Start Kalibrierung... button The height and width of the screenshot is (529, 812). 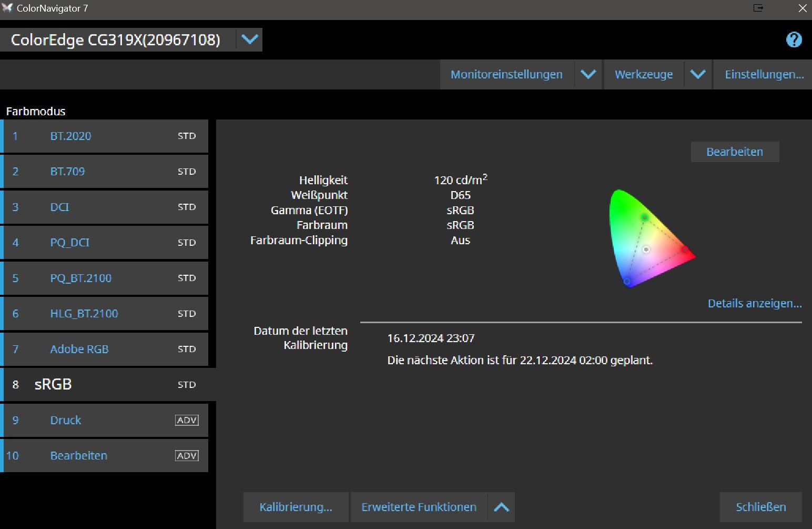(296, 507)
